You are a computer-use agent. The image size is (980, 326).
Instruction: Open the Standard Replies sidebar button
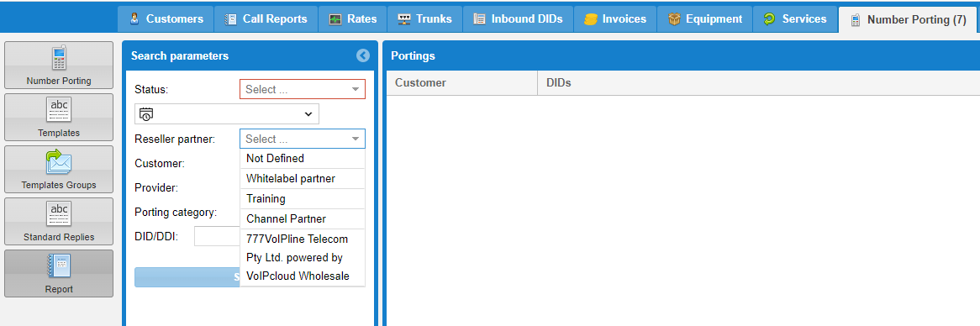(59, 221)
